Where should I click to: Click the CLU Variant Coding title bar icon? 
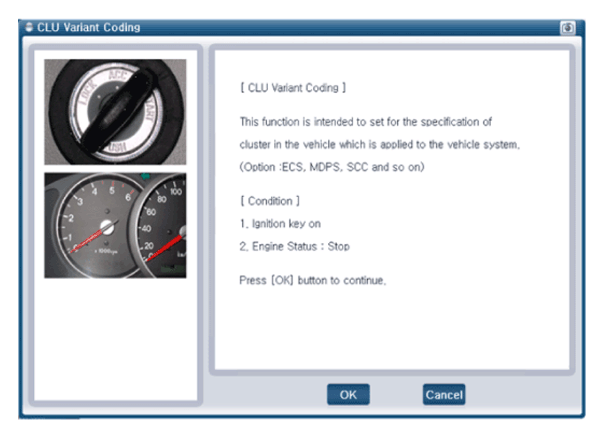coord(29,27)
